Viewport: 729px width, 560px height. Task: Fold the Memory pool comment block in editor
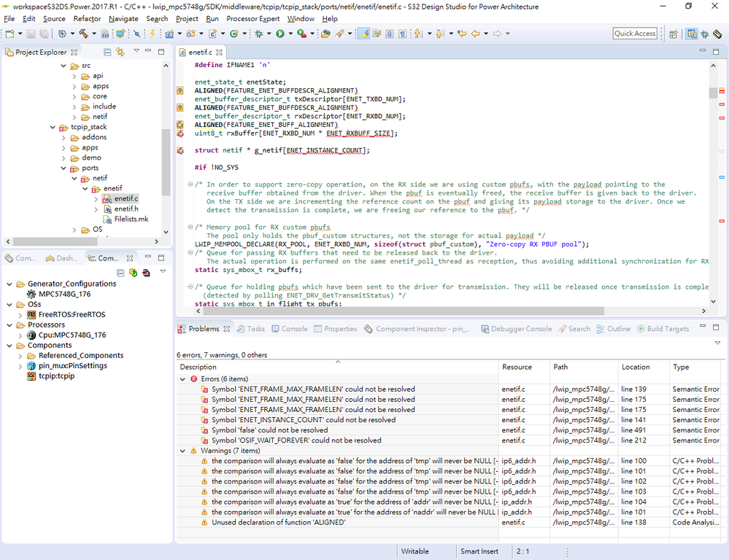tap(190, 227)
